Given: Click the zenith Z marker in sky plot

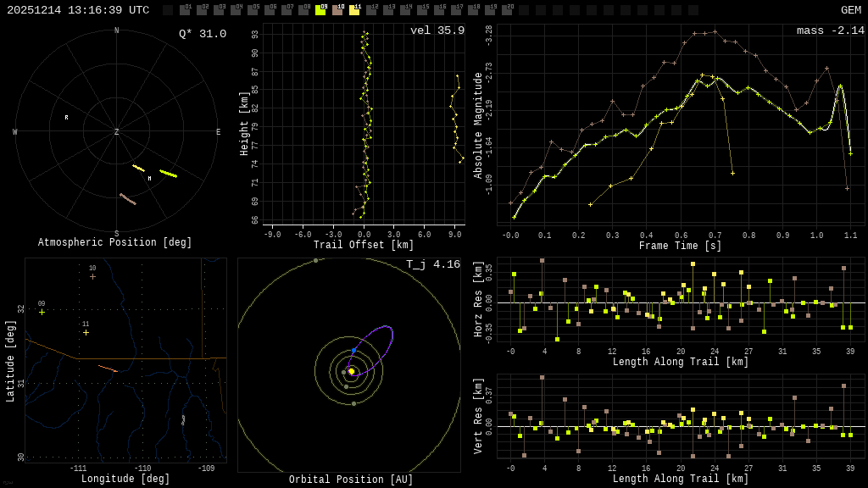Looking at the screenshot, I should [x=117, y=132].
